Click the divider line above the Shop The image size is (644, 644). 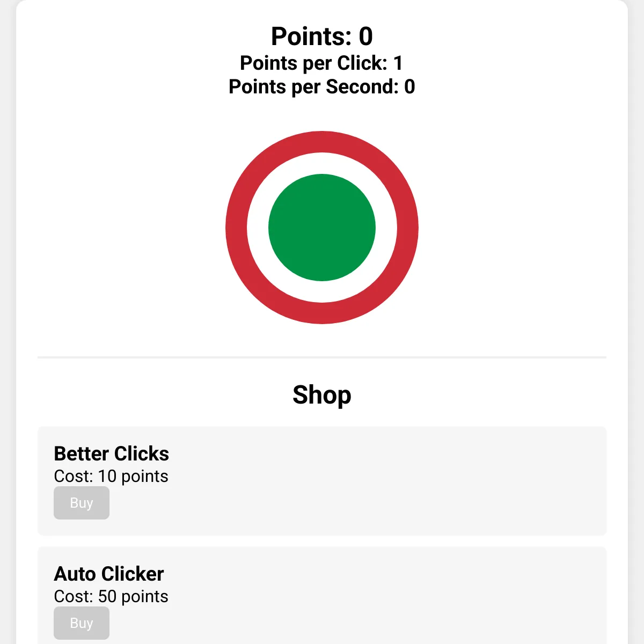(x=322, y=357)
